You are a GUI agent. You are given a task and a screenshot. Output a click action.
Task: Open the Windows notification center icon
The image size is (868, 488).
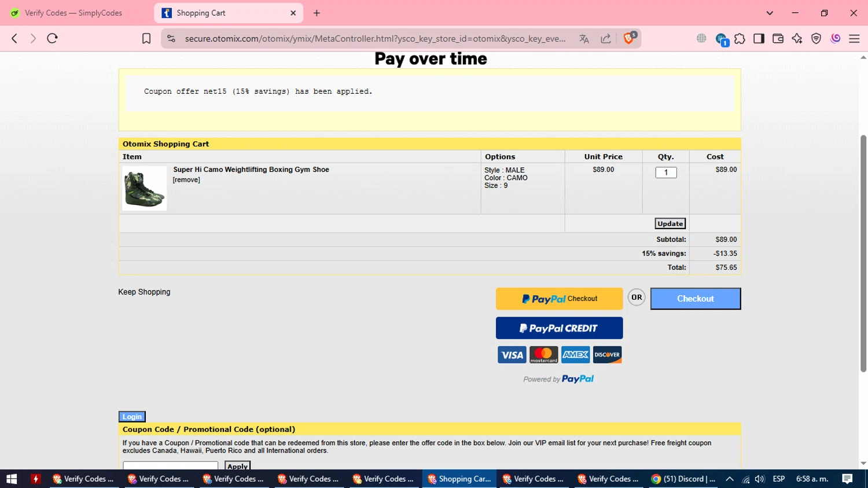pyautogui.click(x=847, y=479)
